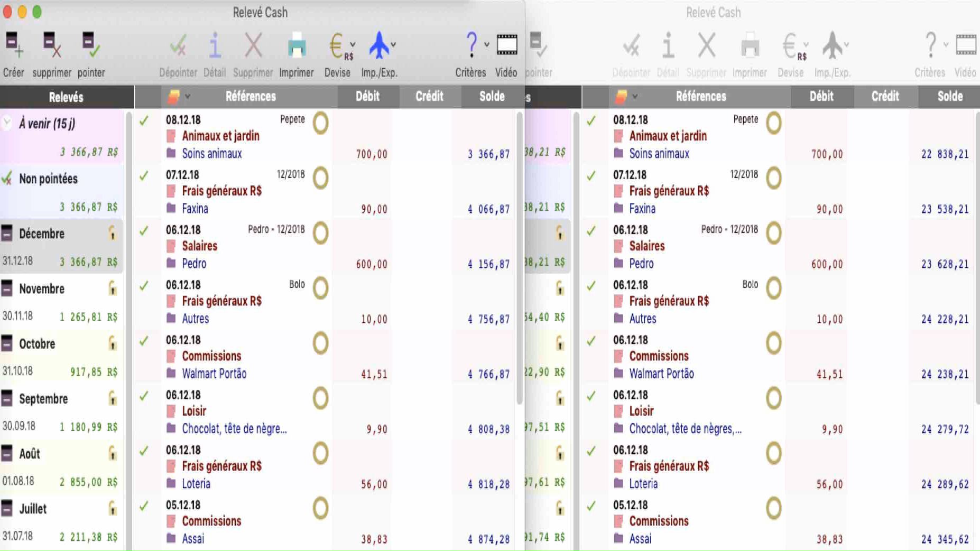Select Octobre statement in sidebar
980x551 pixels.
(62, 357)
